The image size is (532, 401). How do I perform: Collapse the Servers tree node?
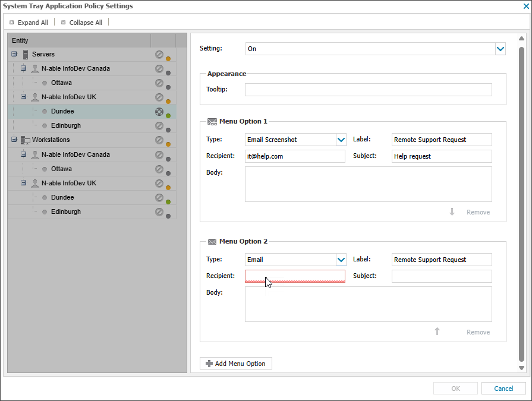tap(14, 55)
